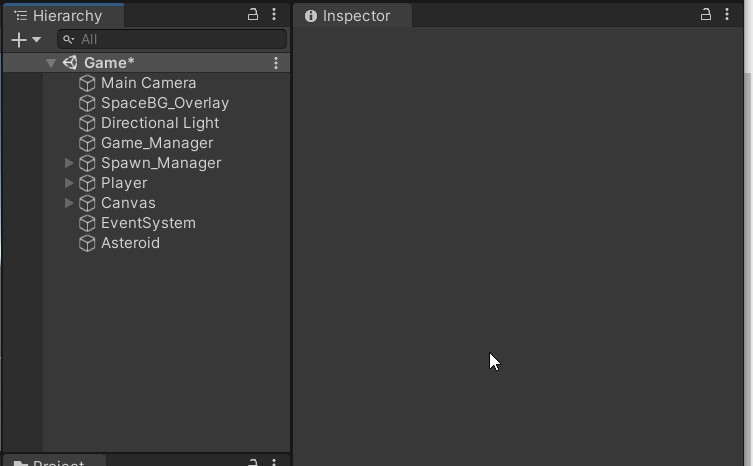
Task: Open the Game scene kebab menu
Action: pos(276,63)
